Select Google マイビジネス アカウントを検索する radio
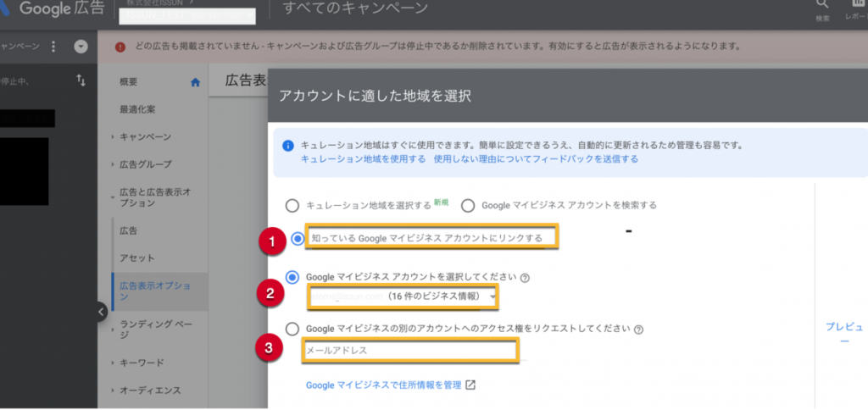Screen dimensions: 868x410 click(468, 206)
